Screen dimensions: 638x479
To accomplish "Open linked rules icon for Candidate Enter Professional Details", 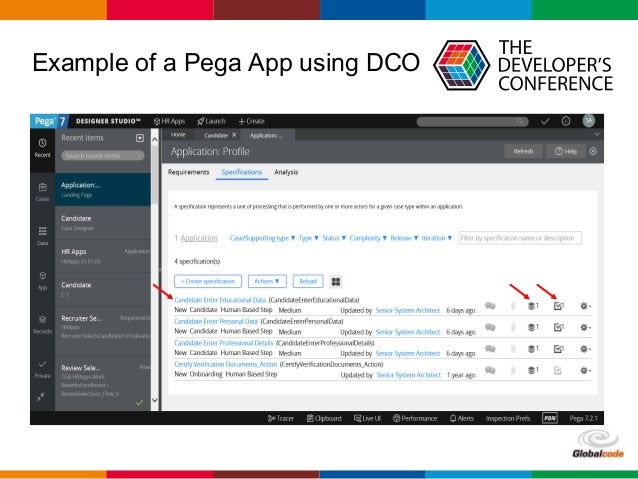I will (559, 349).
